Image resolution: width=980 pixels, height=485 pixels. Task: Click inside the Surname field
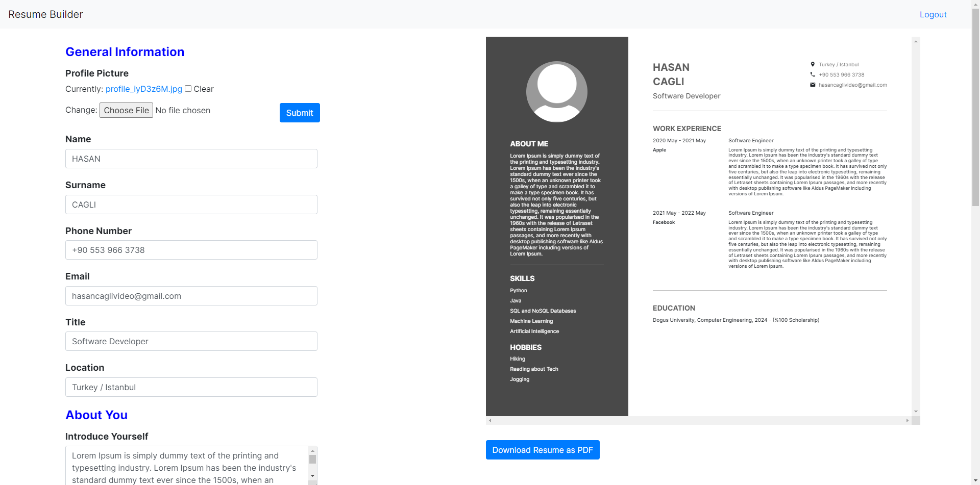tap(191, 205)
